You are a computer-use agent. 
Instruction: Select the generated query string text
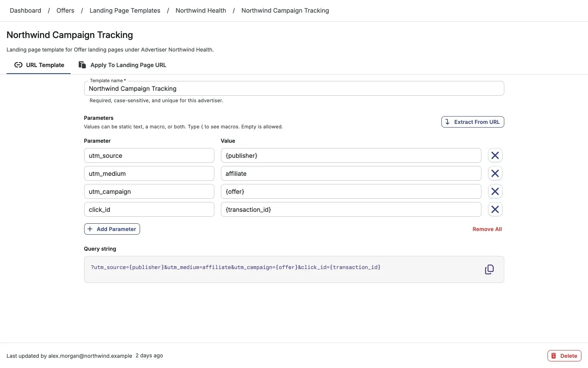236,267
